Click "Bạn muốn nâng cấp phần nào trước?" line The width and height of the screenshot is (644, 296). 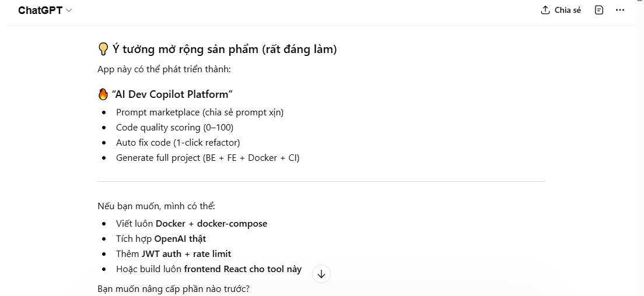173,289
